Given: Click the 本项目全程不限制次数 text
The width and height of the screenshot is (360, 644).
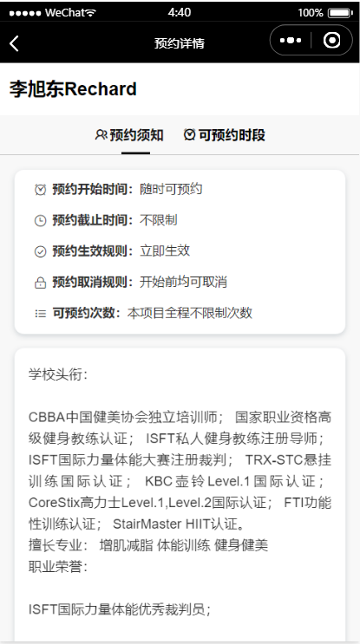Looking at the screenshot, I should (x=189, y=313).
